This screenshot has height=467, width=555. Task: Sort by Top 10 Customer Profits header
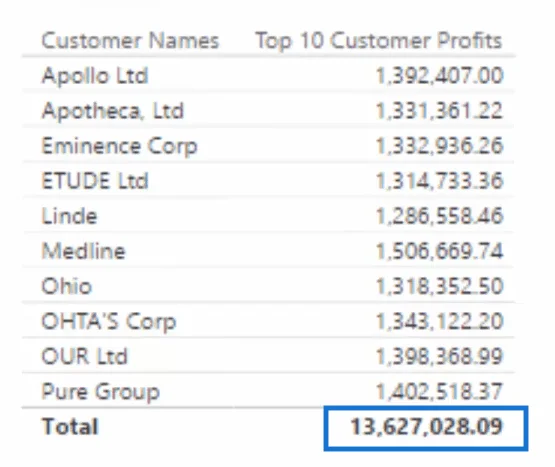379,40
